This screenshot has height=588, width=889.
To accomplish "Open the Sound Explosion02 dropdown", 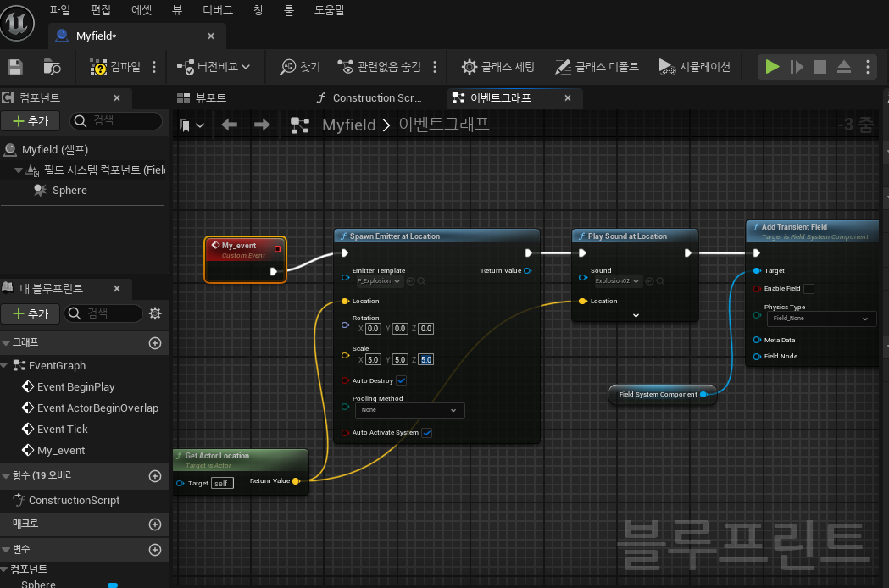I will tap(618, 281).
